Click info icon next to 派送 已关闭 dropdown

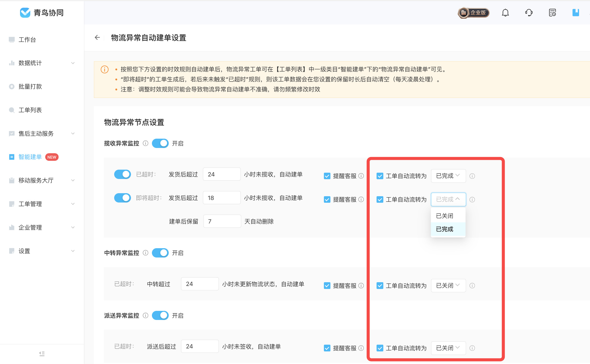[472, 348]
